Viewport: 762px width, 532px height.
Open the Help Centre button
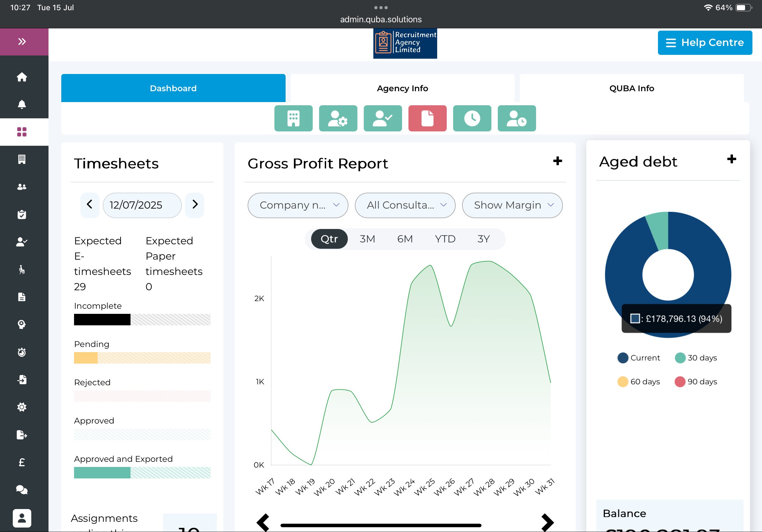pos(704,42)
